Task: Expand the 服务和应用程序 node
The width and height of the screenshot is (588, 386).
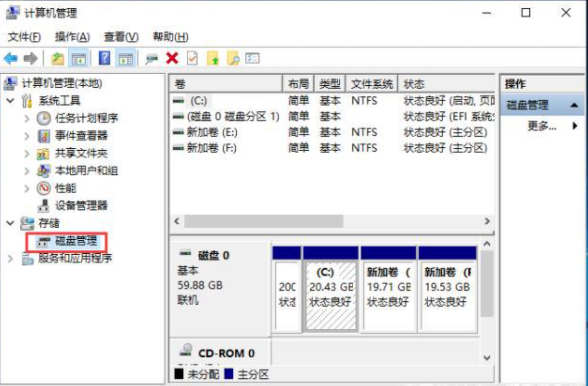Action: (x=10, y=258)
